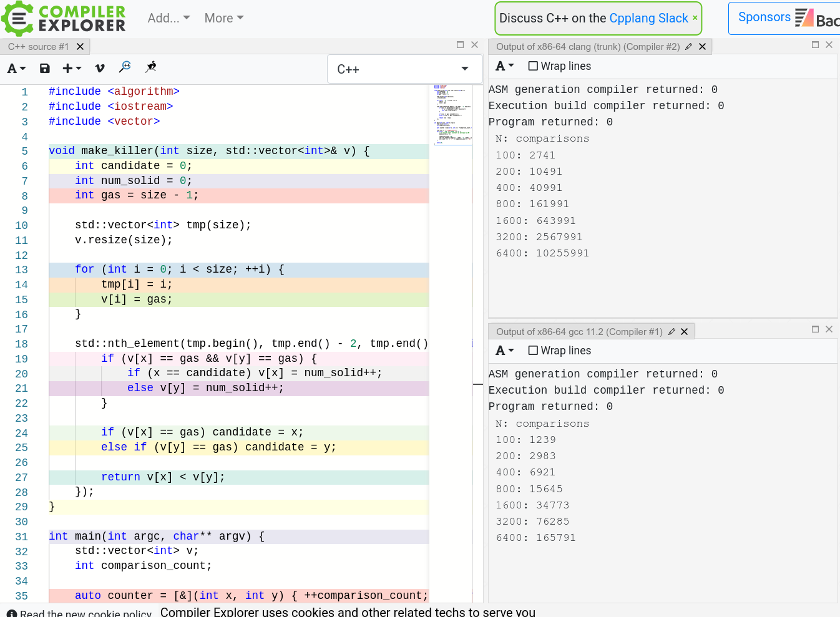
Task: Follow the Cpplang Slack link
Action: [648, 18]
